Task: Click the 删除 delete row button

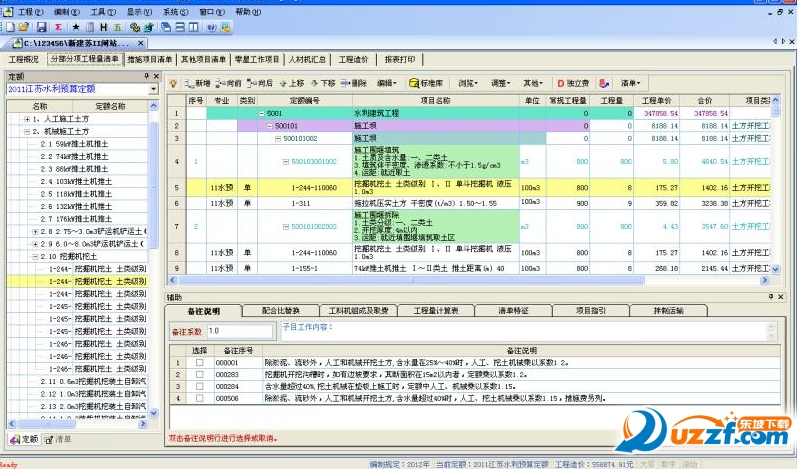Action: [x=352, y=83]
